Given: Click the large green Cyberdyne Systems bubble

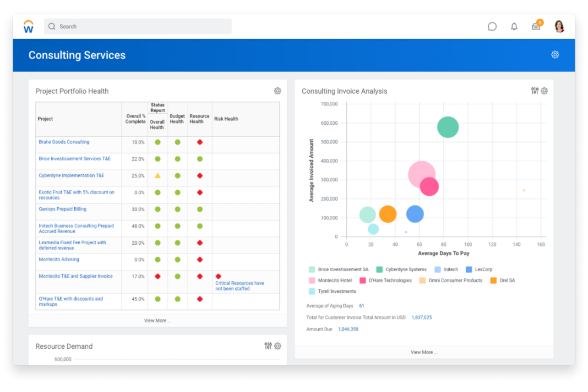Looking at the screenshot, I should coord(448,127).
